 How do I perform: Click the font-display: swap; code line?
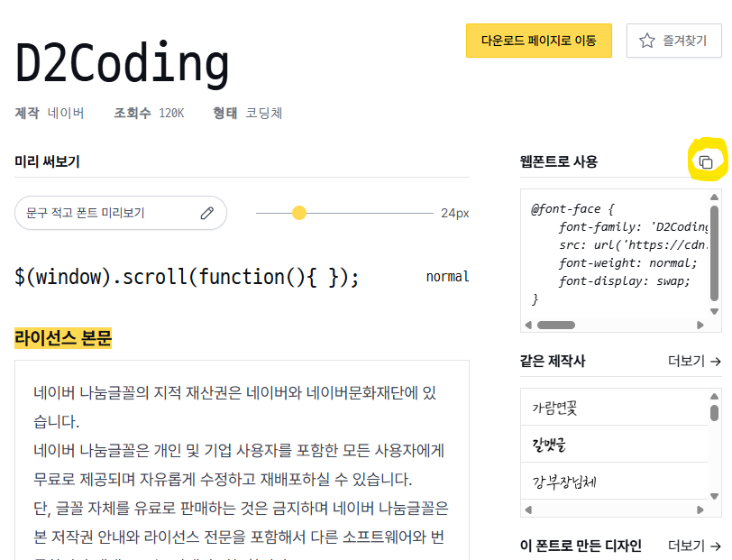[x=625, y=281]
